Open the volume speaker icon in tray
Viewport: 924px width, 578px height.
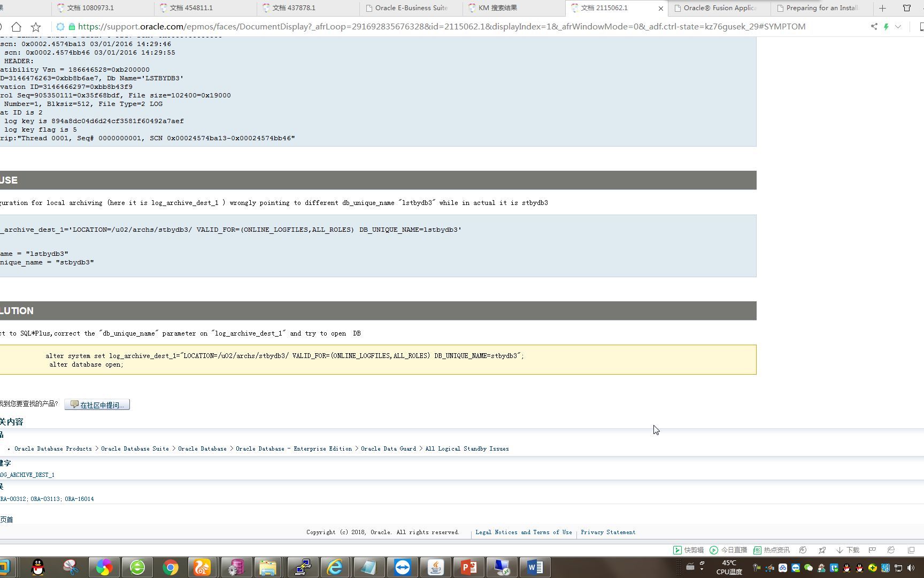pyautogui.click(x=910, y=568)
